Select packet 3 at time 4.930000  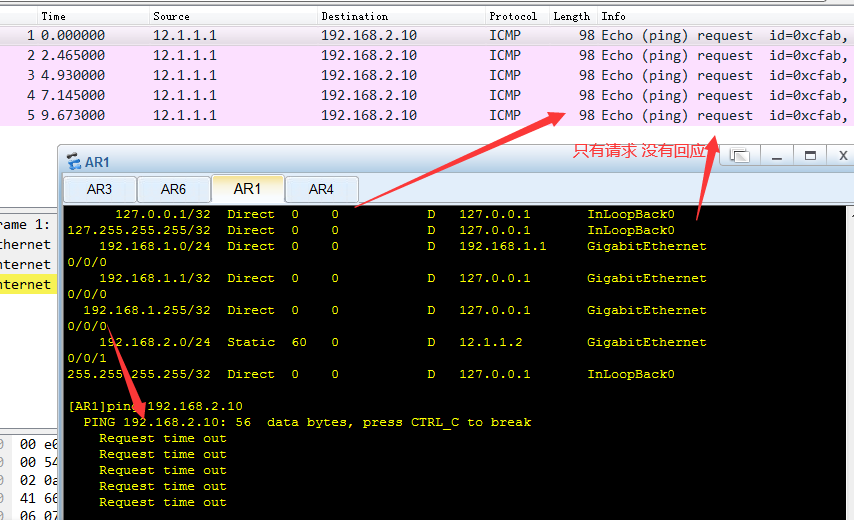[x=427, y=76]
